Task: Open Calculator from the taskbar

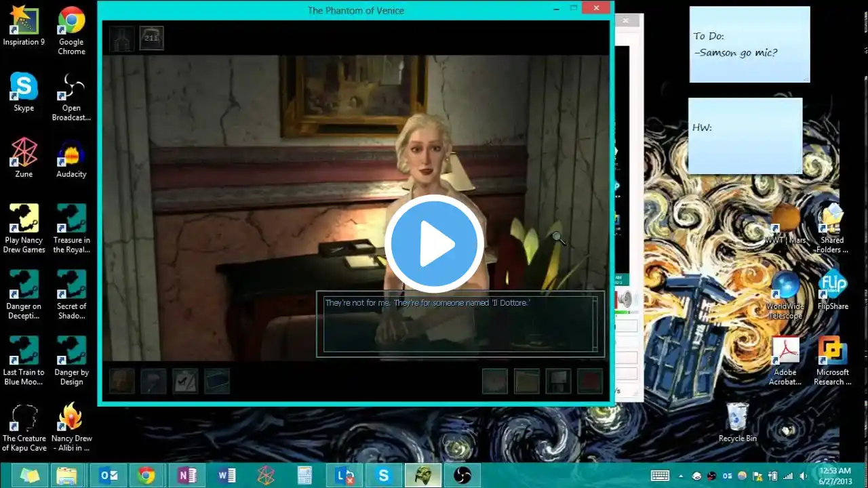Action: point(304,475)
